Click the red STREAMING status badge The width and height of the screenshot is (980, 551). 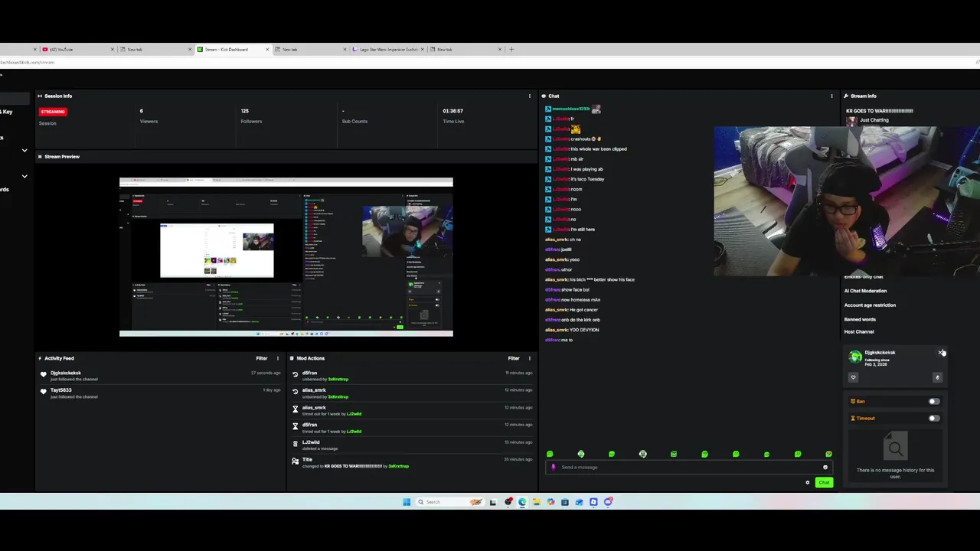(53, 112)
